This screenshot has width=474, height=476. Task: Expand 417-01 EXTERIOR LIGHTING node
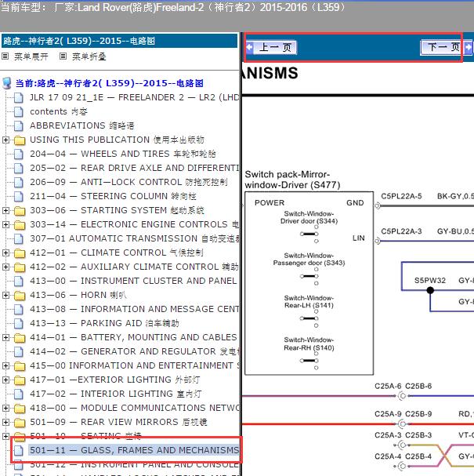pyautogui.click(x=5, y=380)
